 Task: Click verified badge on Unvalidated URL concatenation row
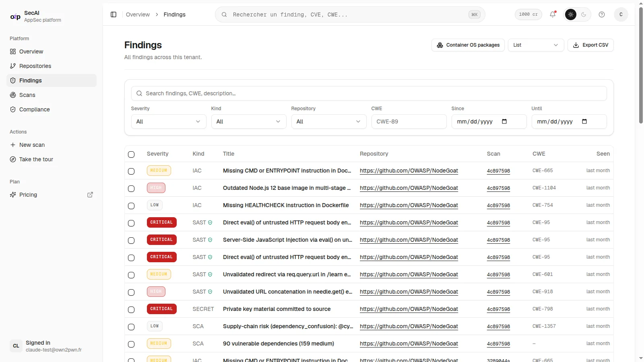210,292
